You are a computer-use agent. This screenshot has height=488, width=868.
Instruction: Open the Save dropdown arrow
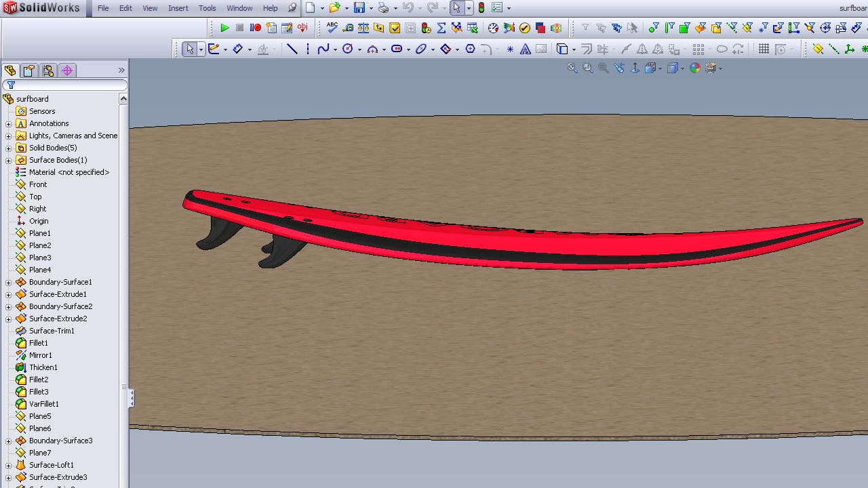coord(371,8)
